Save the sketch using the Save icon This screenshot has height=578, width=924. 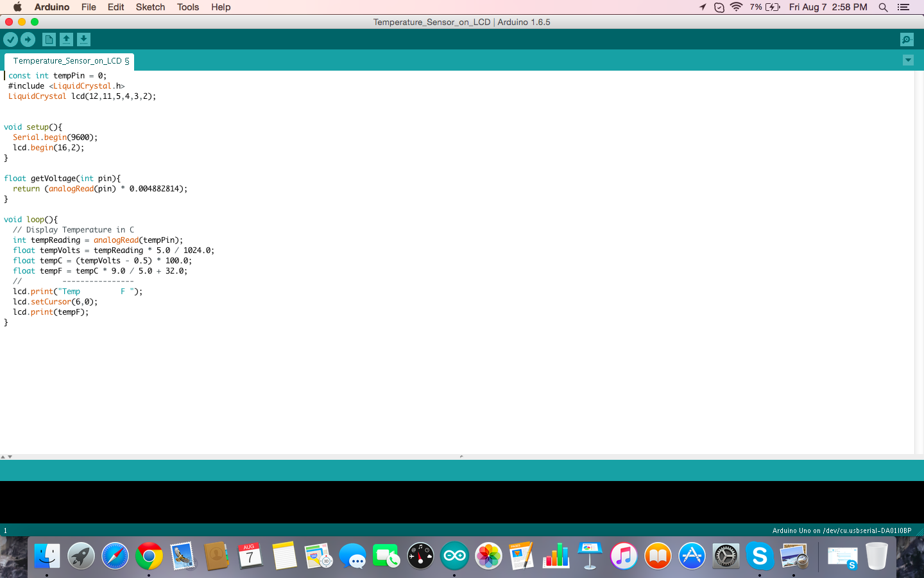pos(83,39)
